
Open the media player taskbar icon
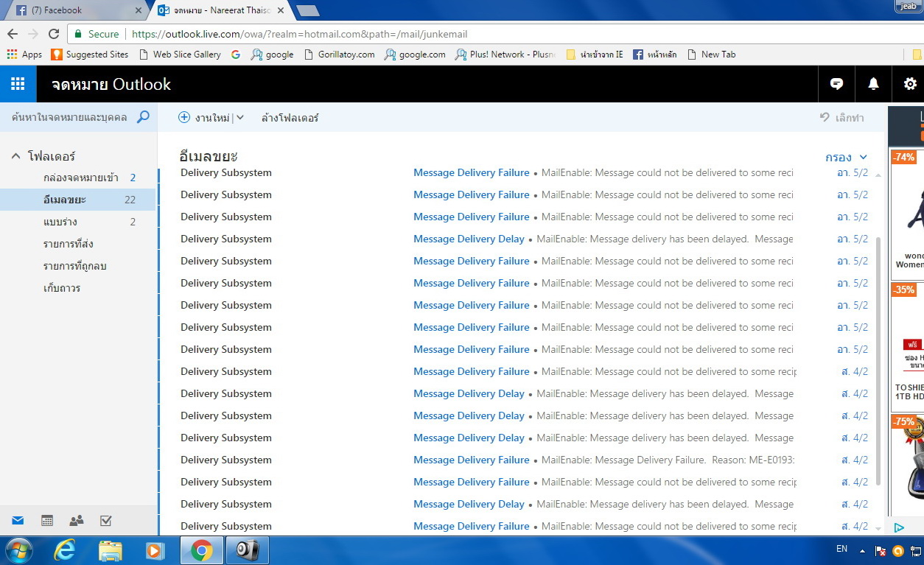(155, 550)
